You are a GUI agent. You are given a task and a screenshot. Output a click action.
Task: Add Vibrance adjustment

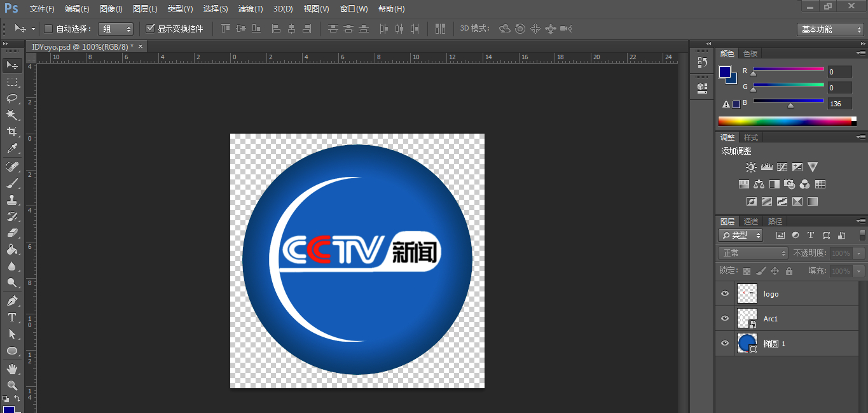point(813,167)
